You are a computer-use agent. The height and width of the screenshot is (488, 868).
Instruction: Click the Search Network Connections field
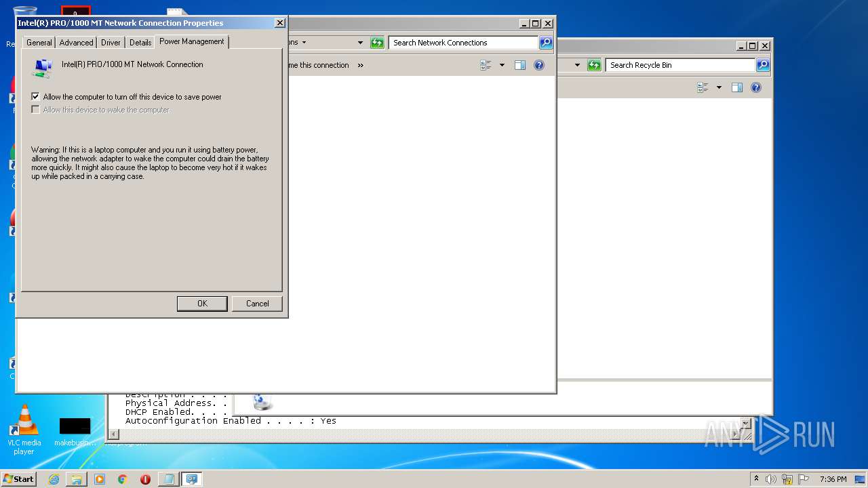(x=464, y=43)
